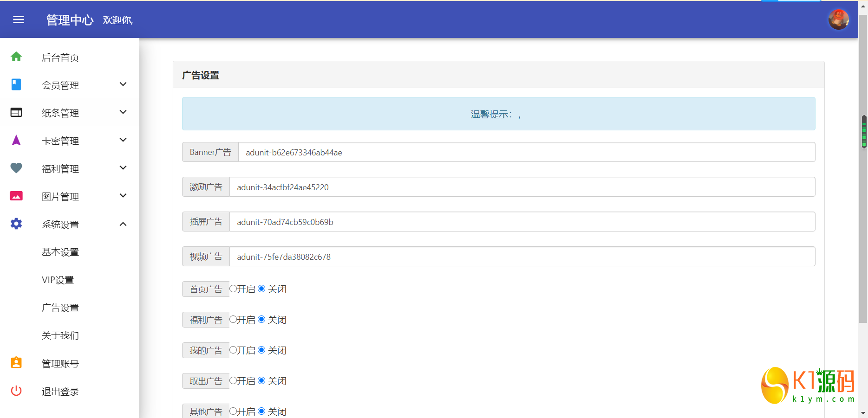868x418 pixels.
Task: Enable 首页广告 by selecting 开启
Action: (x=233, y=289)
